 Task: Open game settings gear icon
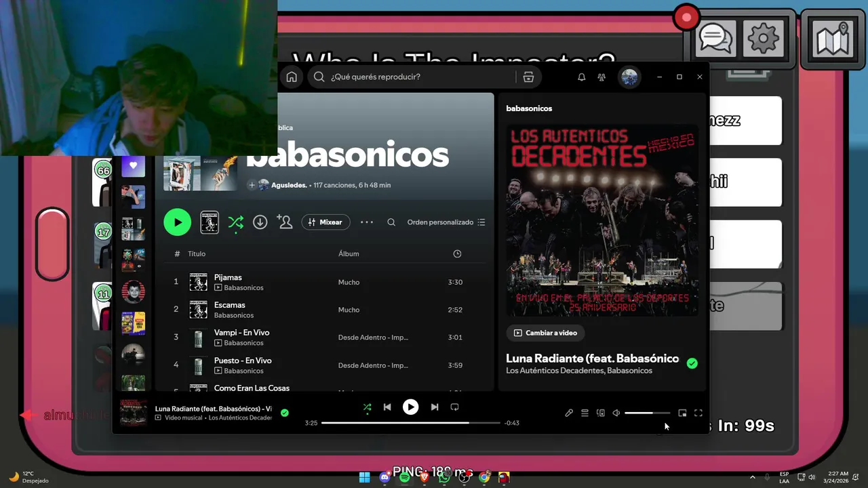pyautogui.click(x=763, y=39)
